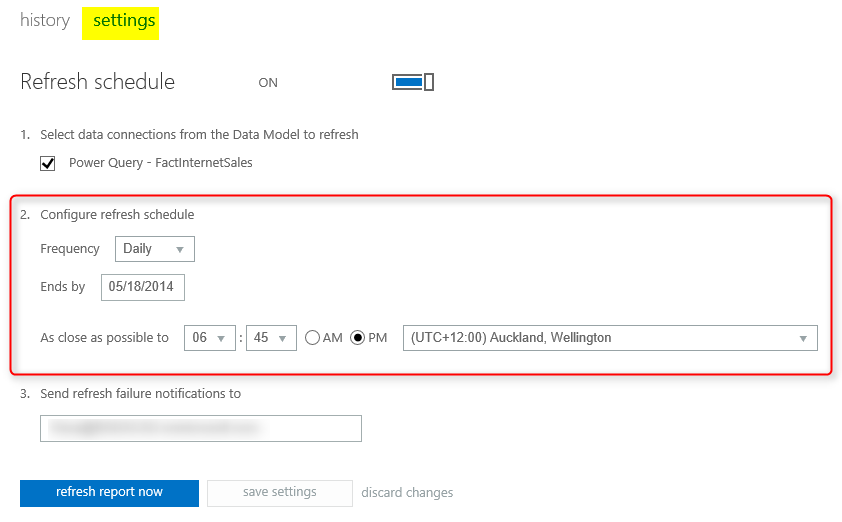Select the AM radio button

tap(312, 338)
